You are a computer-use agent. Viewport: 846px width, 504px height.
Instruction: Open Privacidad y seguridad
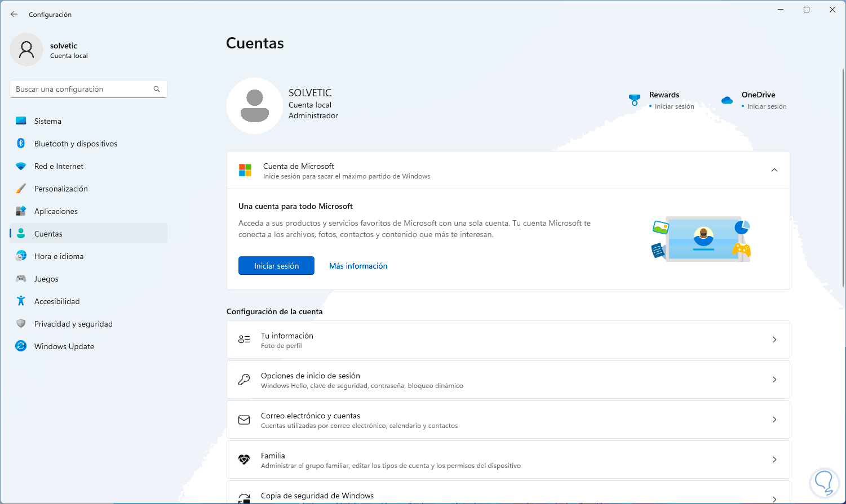pyautogui.click(x=88, y=324)
